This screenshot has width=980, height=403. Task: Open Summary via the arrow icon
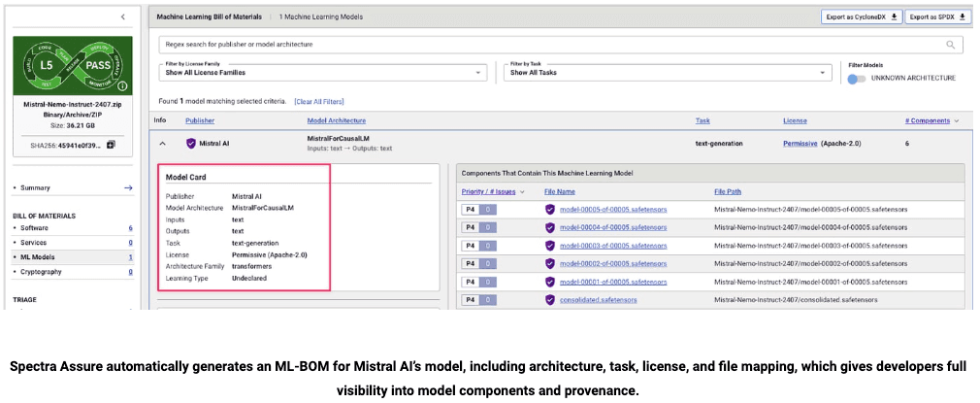[128, 187]
